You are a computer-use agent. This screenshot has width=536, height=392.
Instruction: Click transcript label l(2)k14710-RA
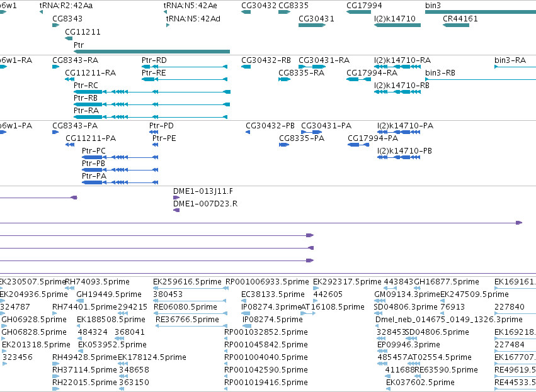(x=402, y=60)
